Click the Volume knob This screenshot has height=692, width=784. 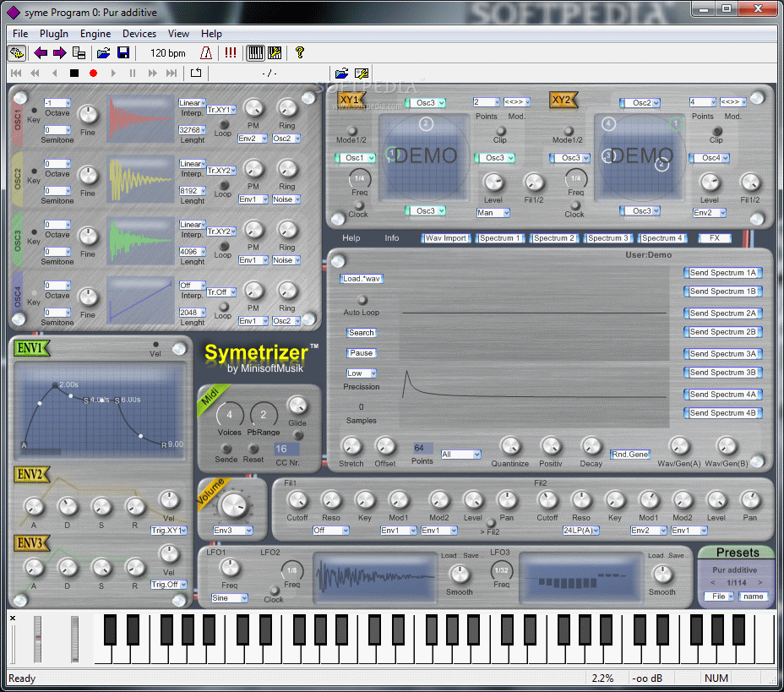pyautogui.click(x=233, y=505)
